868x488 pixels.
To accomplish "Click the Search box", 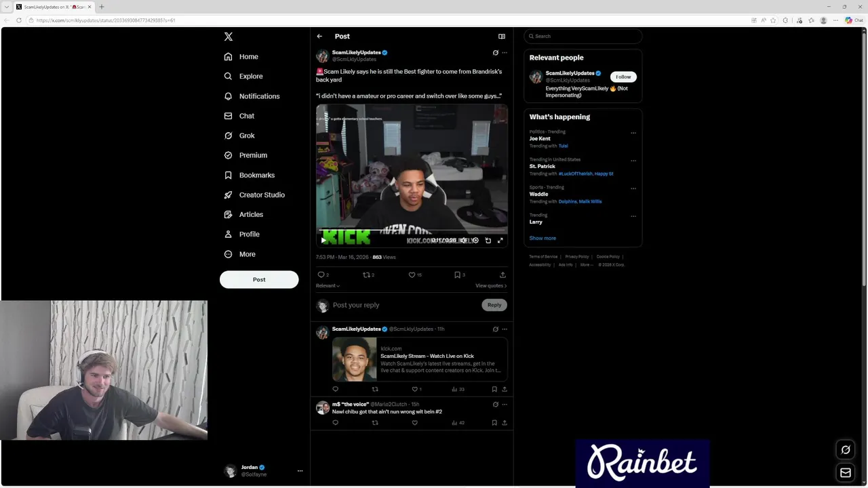I will (583, 37).
